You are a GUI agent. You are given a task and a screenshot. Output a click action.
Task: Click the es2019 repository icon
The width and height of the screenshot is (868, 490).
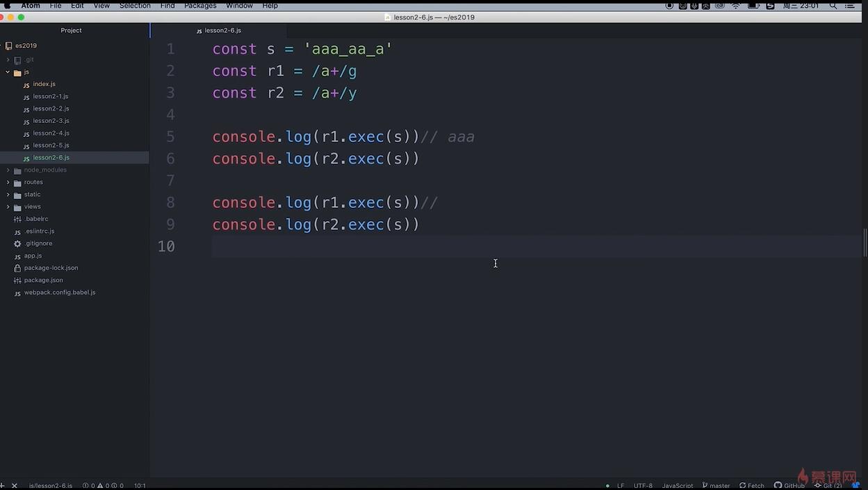(x=8, y=46)
